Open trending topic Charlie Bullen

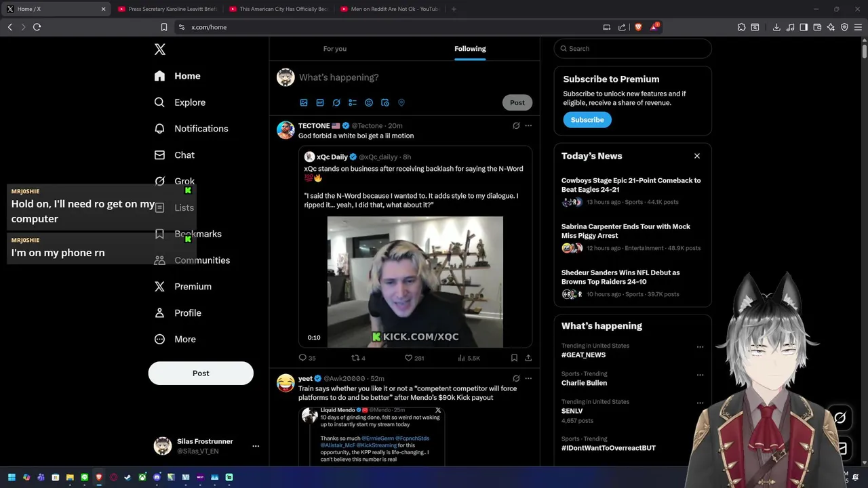click(584, 383)
